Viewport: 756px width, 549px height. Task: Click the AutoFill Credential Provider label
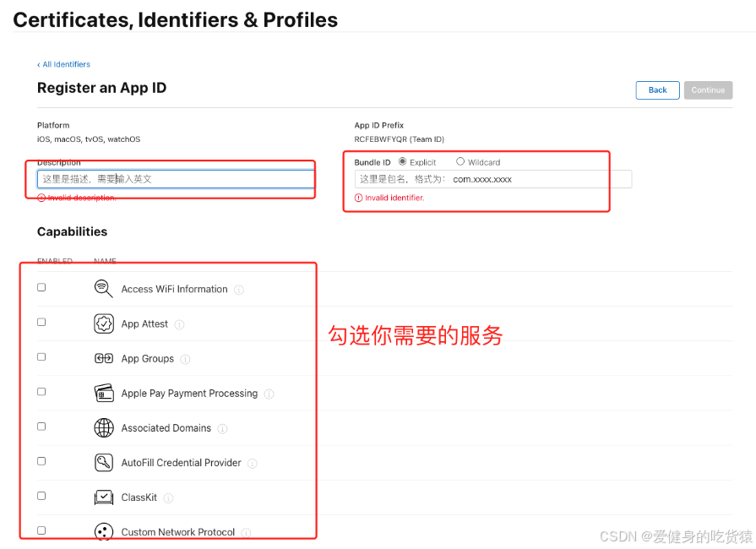pos(181,463)
